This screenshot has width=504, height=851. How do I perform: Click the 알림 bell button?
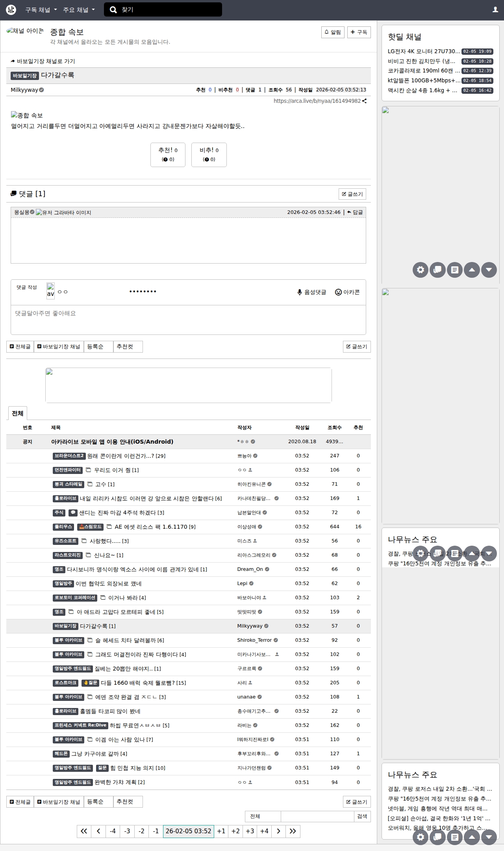pyautogui.click(x=333, y=32)
